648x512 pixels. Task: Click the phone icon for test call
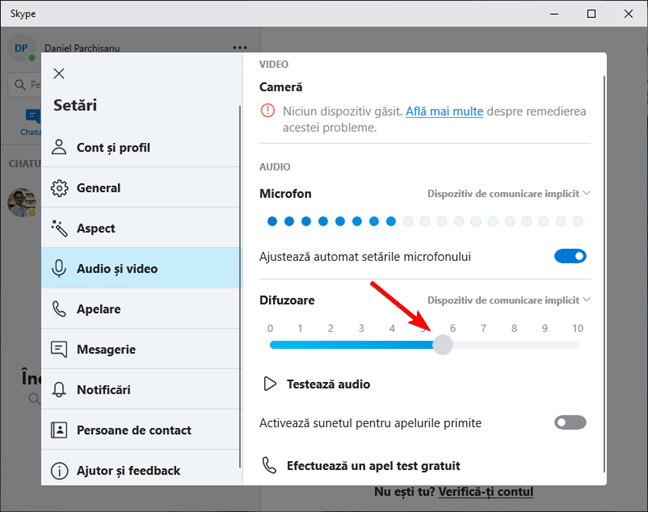tap(269, 465)
